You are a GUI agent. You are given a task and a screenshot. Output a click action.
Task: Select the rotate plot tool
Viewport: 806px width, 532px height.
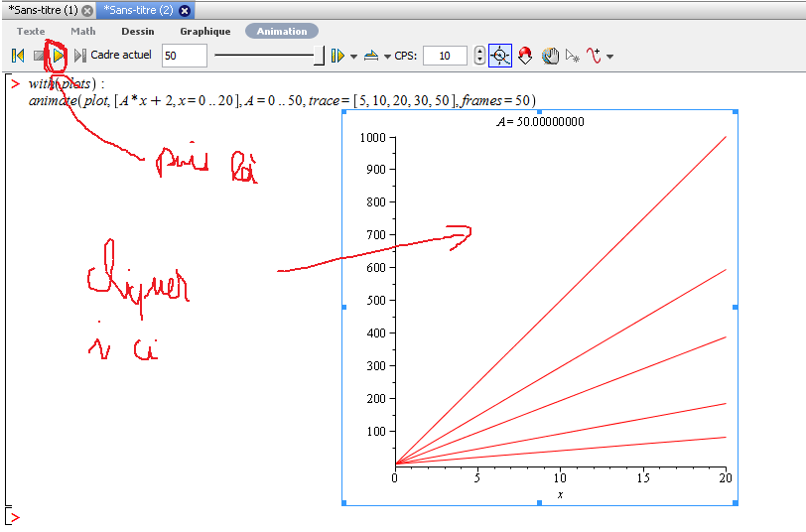[525, 56]
